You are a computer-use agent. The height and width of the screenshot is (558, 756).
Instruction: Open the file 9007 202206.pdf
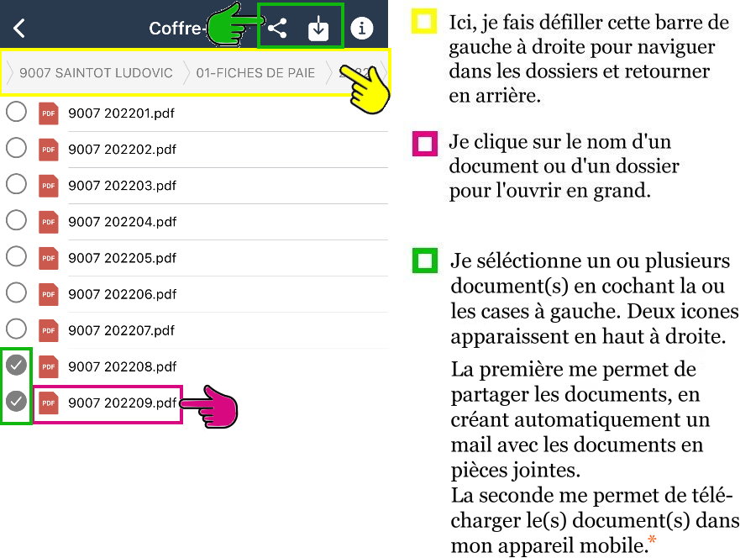point(122,294)
